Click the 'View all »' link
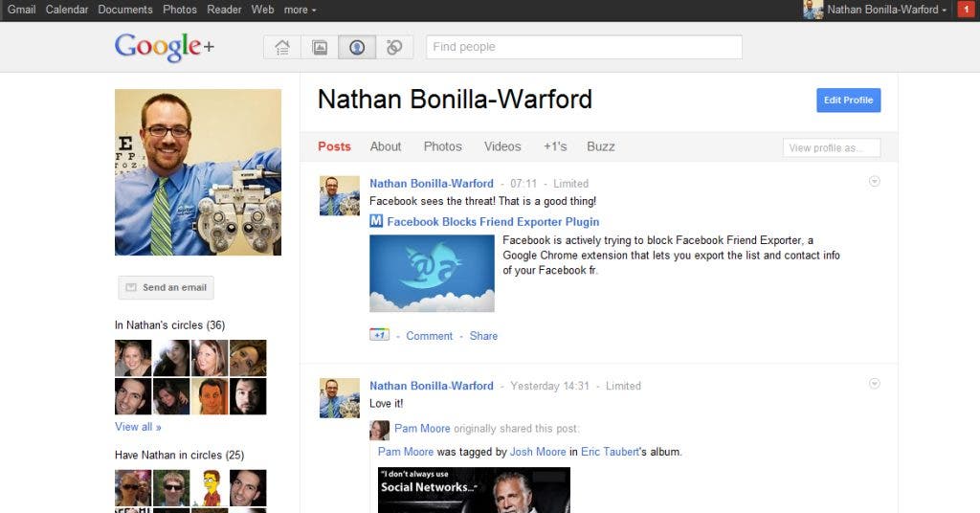The image size is (980, 513). 138,427
